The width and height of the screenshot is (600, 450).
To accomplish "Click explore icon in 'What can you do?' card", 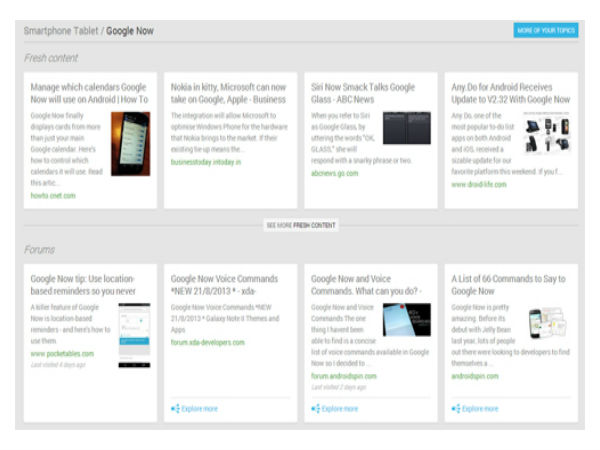I will tap(316, 409).
